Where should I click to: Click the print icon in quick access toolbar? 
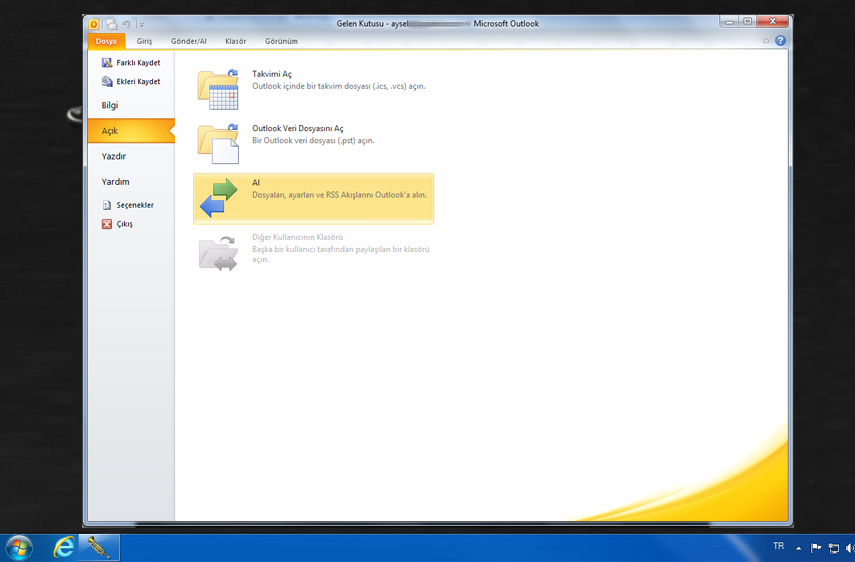112,24
